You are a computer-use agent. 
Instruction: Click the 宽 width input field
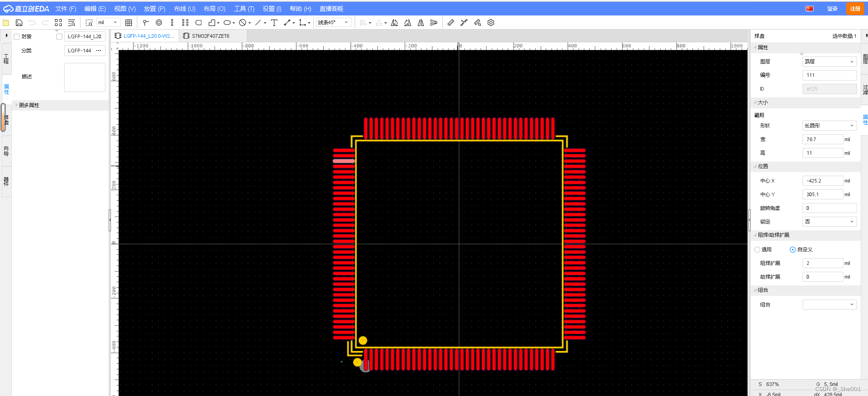click(822, 139)
